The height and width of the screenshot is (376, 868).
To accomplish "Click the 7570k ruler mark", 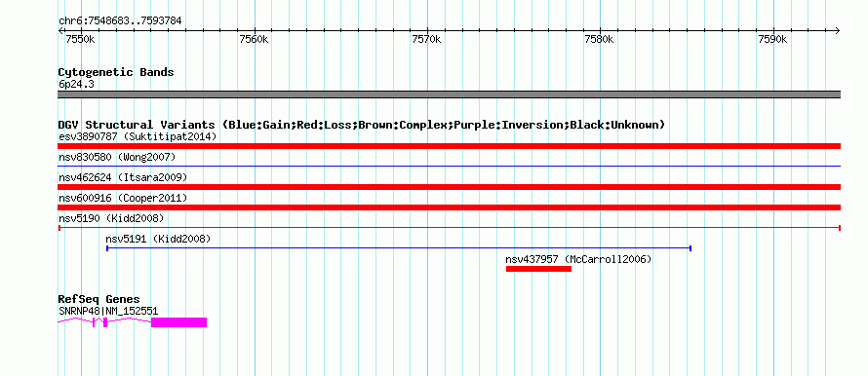I will click(427, 40).
